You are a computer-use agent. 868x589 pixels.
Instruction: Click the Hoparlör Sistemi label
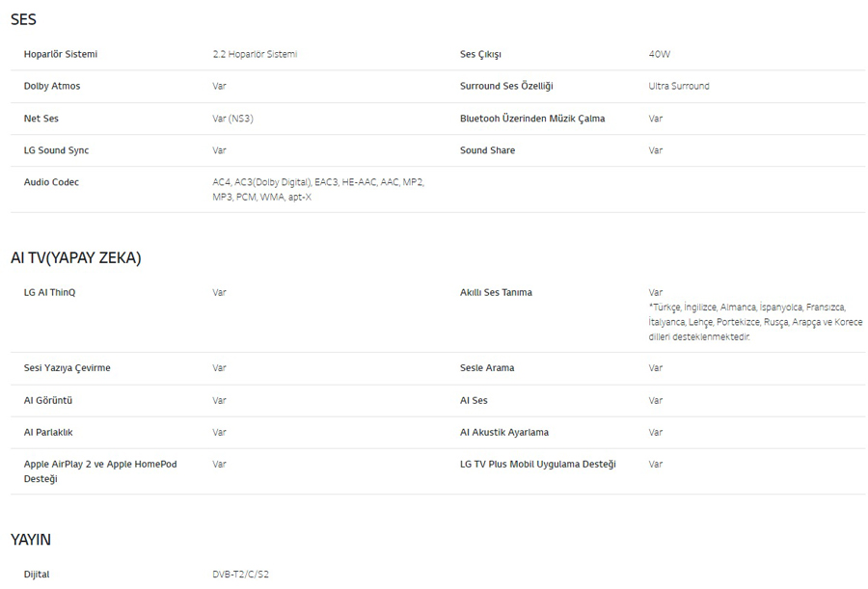coord(61,54)
